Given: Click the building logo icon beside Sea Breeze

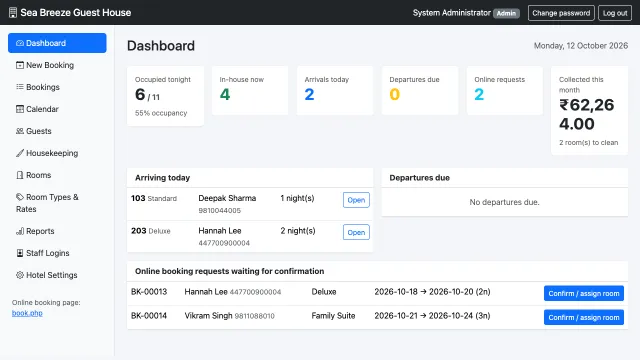Looking at the screenshot, I should 13,13.
